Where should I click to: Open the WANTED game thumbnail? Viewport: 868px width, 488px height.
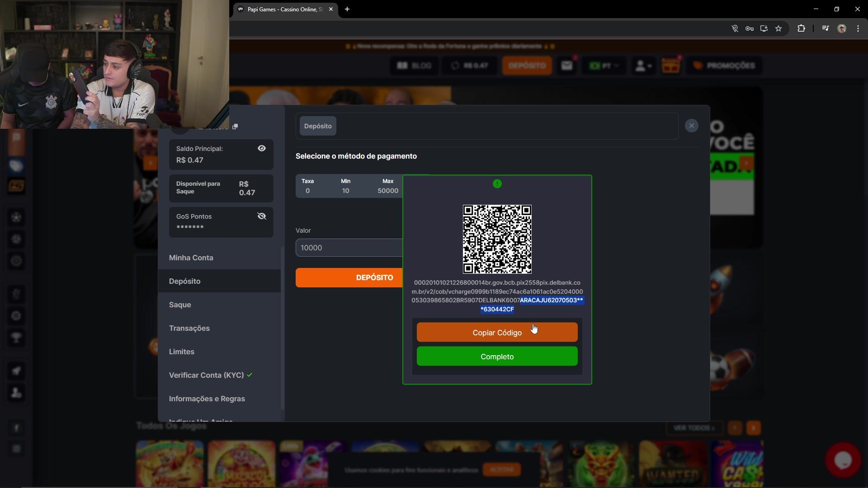coord(672,464)
